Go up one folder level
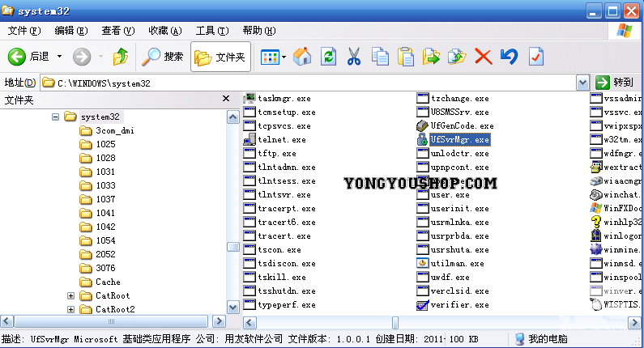Screen dimensions: 644x348 121,56
